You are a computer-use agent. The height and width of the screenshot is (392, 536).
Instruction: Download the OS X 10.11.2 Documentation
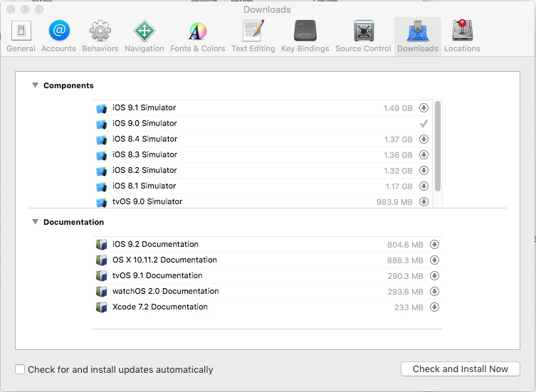pos(434,260)
